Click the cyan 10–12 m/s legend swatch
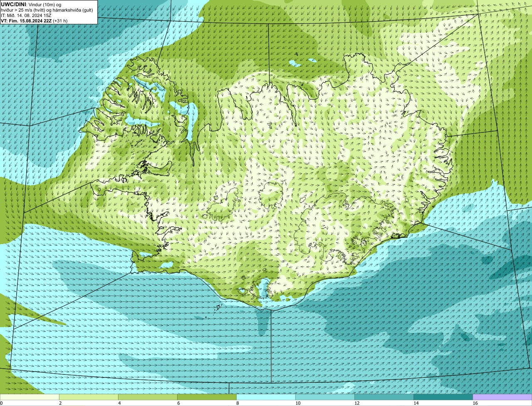 (325, 397)
